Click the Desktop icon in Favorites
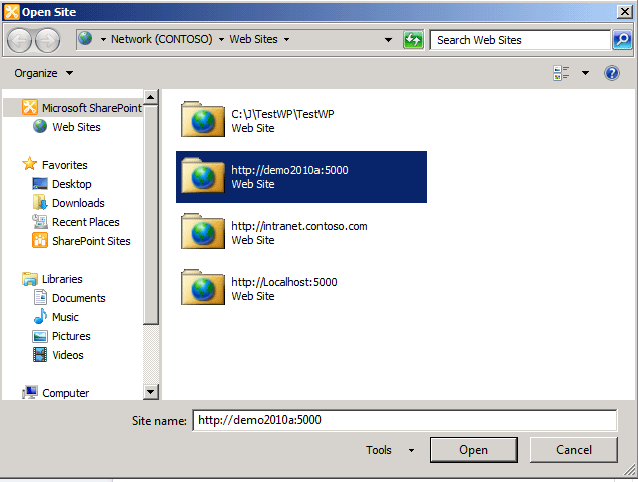This screenshot has width=638, height=482. (x=40, y=183)
